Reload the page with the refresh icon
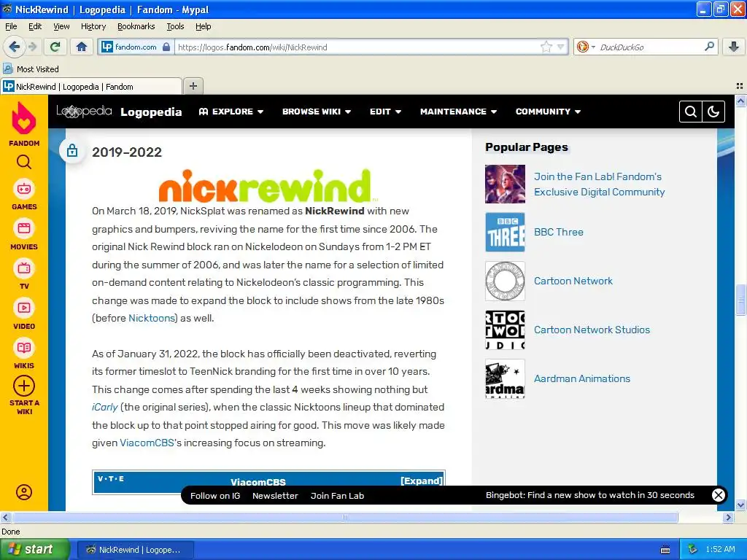This screenshot has height=560, width=747. [x=55, y=47]
